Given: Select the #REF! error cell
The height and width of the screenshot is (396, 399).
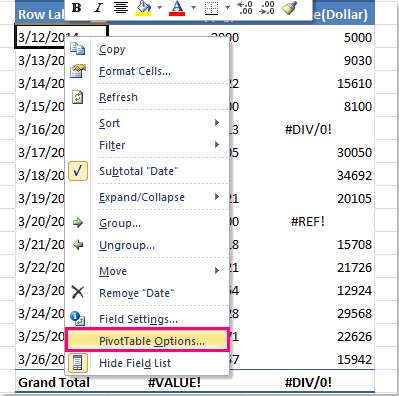Looking at the screenshot, I should point(308,222).
